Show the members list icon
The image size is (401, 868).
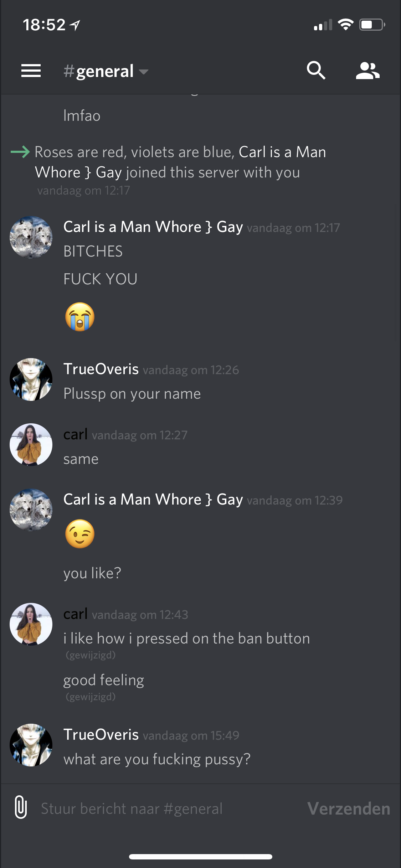pyautogui.click(x=367, y=71)
